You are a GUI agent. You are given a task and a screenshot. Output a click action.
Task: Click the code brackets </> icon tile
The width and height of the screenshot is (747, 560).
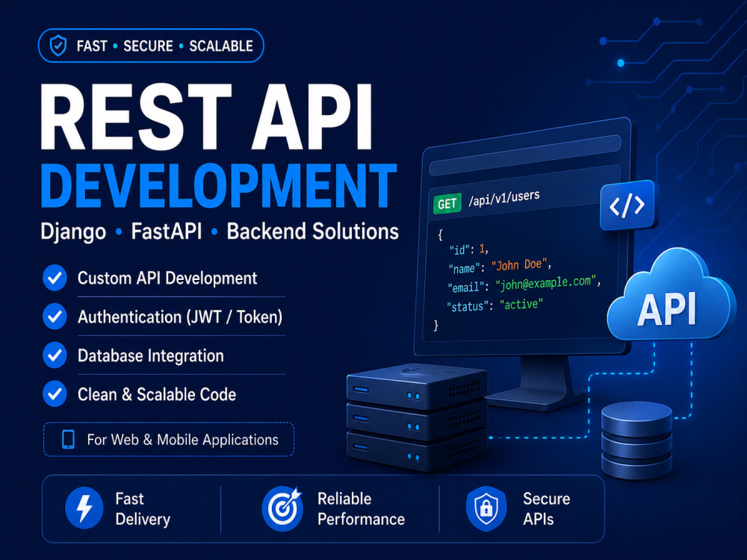click(628, 205)
